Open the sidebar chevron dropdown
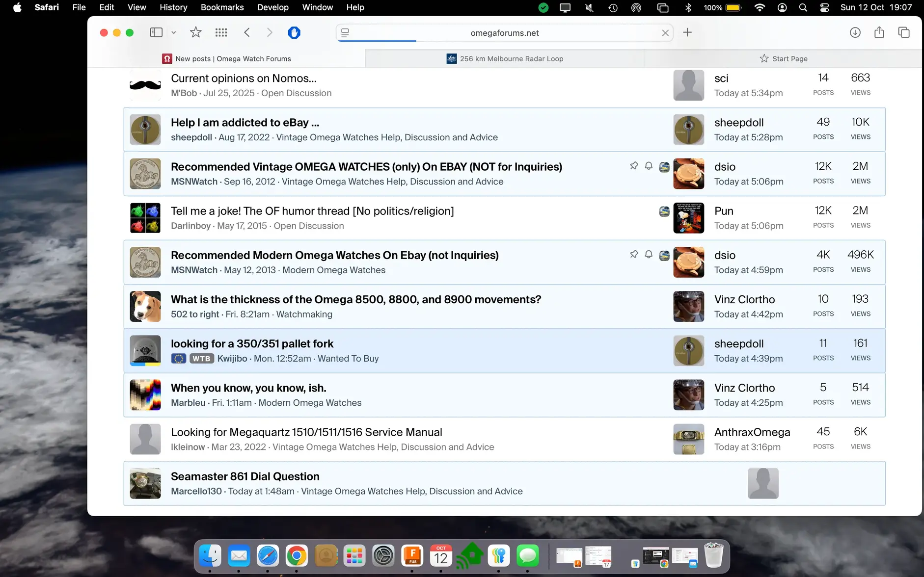The height and width of the screenshot is (577, 924). 174,32
